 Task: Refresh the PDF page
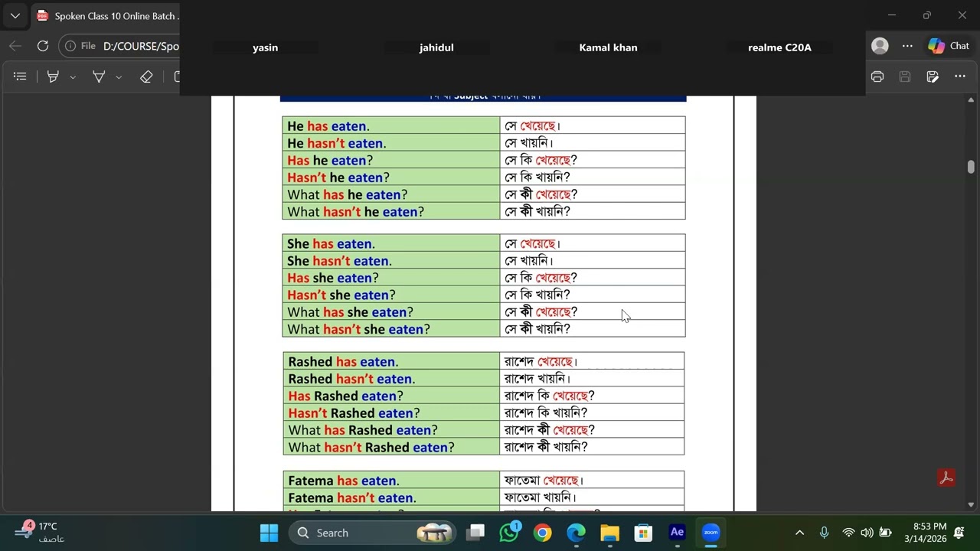click(43, 46)
